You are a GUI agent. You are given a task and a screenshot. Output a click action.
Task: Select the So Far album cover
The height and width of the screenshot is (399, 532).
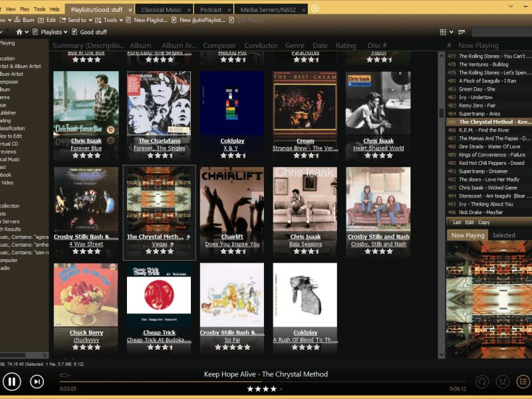pyautogui.click(x=232, y=295)
